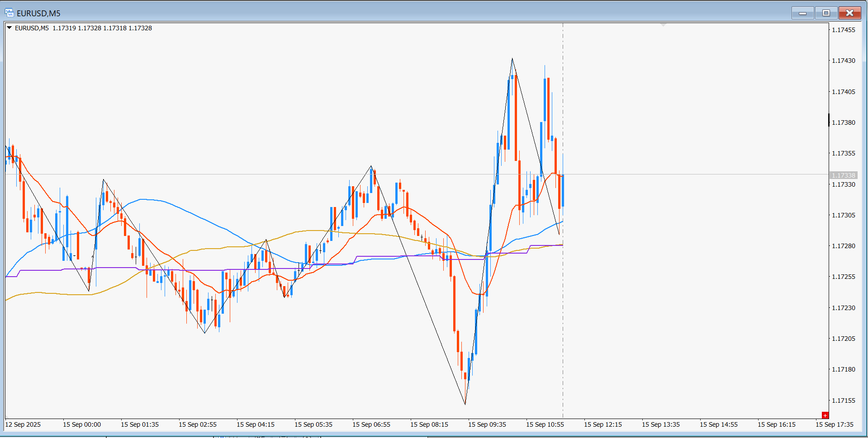Minimize the EURUSD,M5 chart window
Screen dimensions: 868x438
point(803,13)
